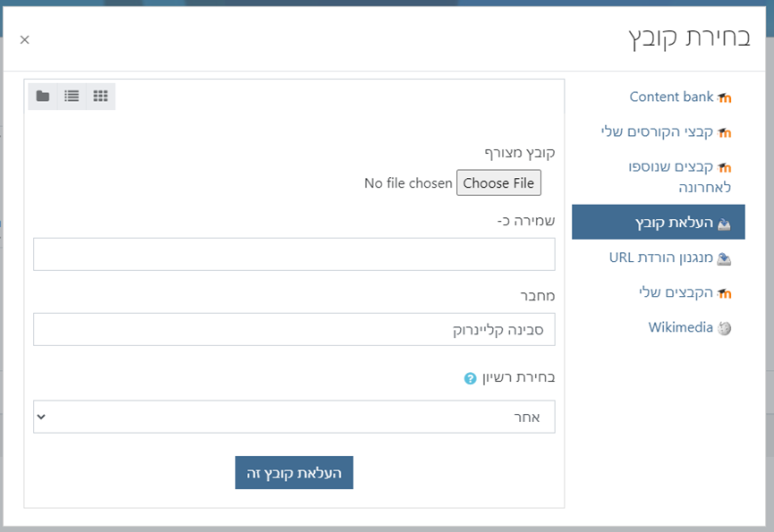774x532 pixels.
Task: Click the URL downloader repository icon
Action: point(725,258)
